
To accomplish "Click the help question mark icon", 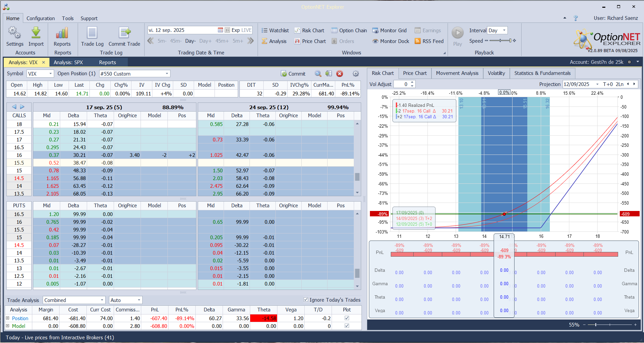I will (576, 18).
